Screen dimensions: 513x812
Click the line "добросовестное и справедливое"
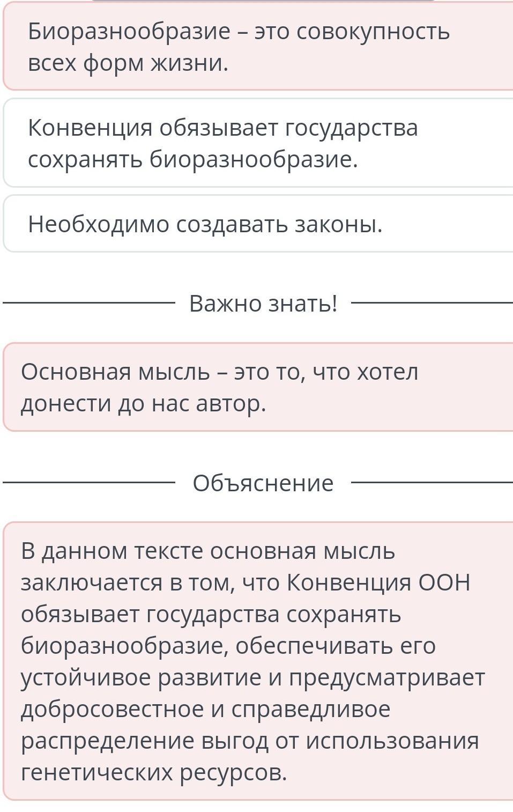[206, 709]
